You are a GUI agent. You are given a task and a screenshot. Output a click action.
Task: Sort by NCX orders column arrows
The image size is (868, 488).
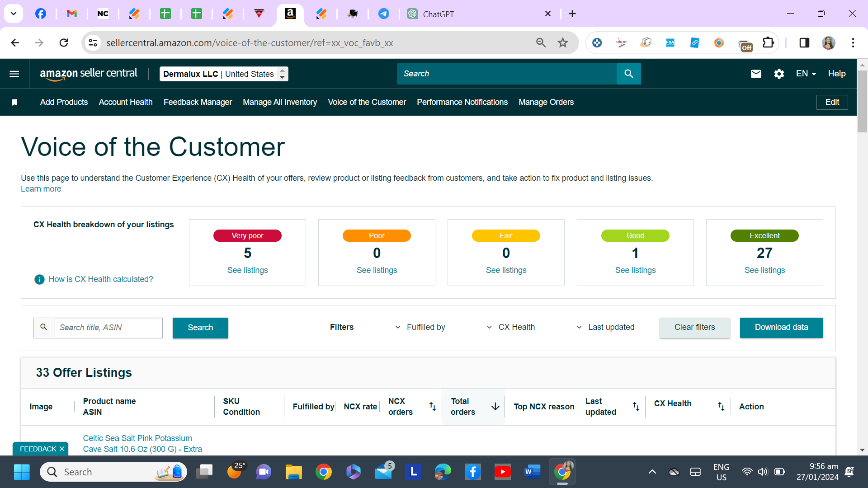(x=433, y=407)
